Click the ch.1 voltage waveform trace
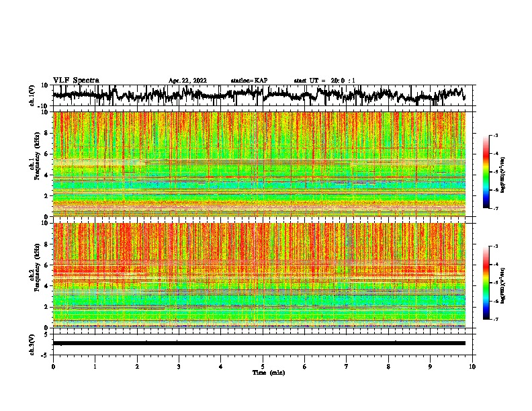532x411 pixels. 259,95
